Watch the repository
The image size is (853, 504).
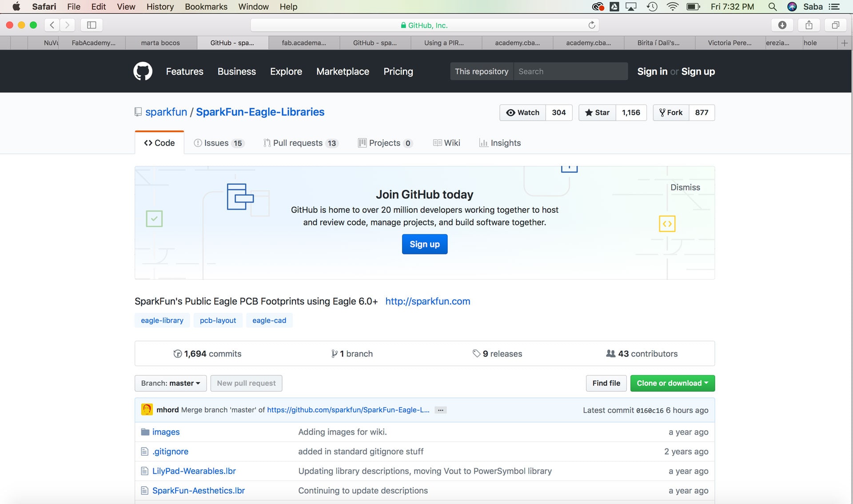click(522, 112)
